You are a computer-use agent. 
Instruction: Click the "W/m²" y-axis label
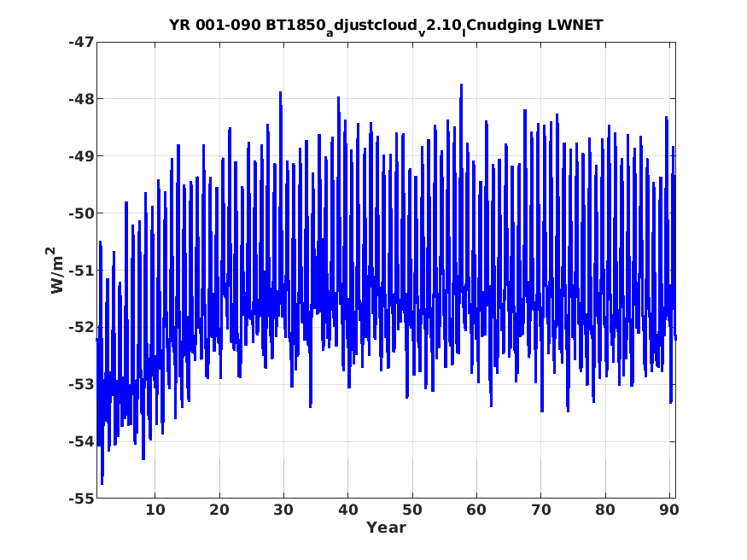point(55,270)
